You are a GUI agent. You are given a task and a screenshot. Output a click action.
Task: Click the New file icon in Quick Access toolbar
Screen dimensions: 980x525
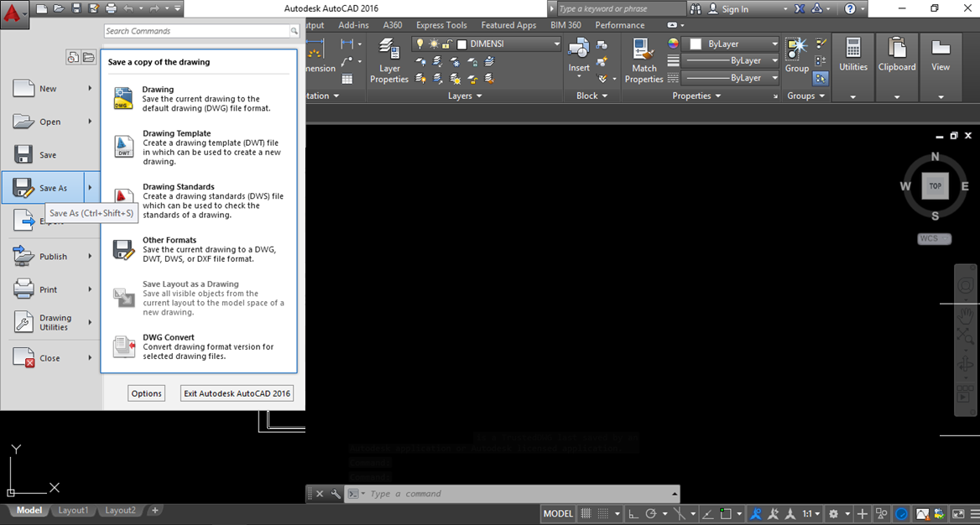[41, 8]
